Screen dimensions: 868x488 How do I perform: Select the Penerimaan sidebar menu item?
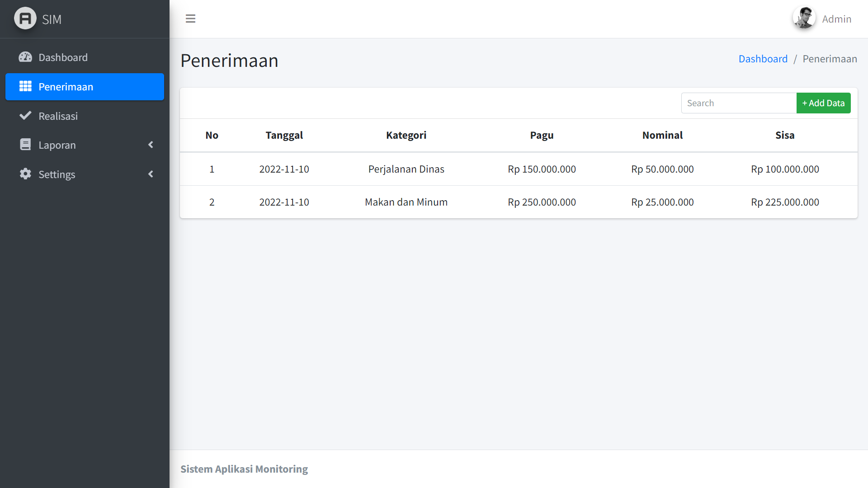coord(66,87)
